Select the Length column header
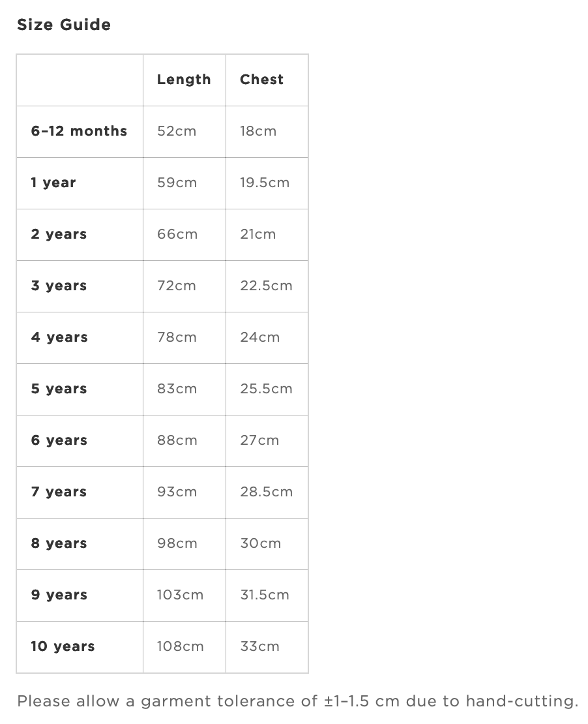Image resolution: width=588 pixels, height=724 pixels. (x=184, y=80)
